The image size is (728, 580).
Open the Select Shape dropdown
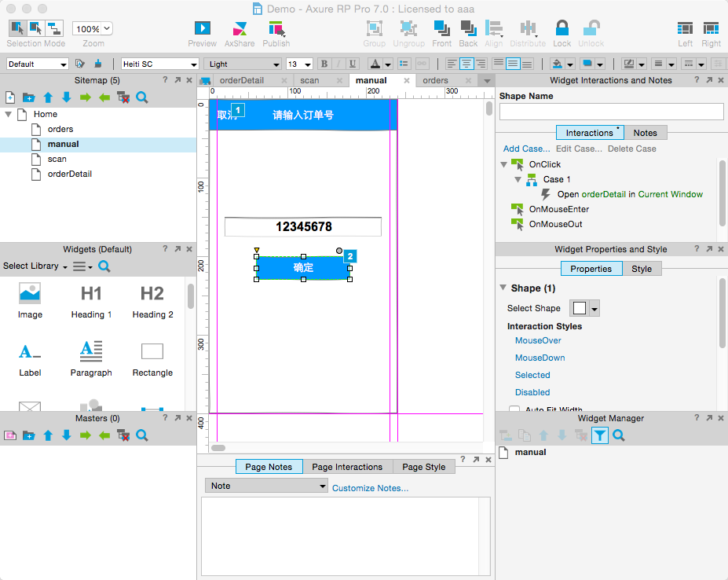click(x=584, y=308)
